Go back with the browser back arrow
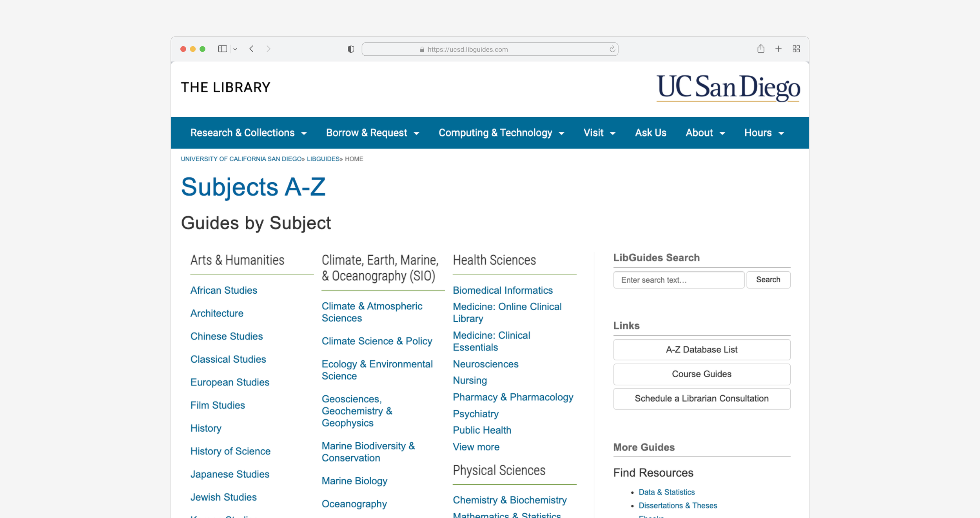 [252, 49]
